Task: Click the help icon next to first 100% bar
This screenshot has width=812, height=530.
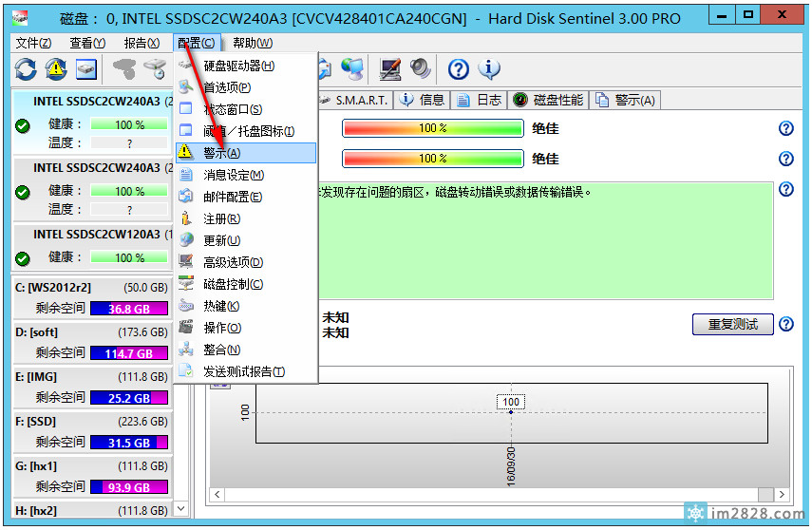Action: tap(785, 128)
